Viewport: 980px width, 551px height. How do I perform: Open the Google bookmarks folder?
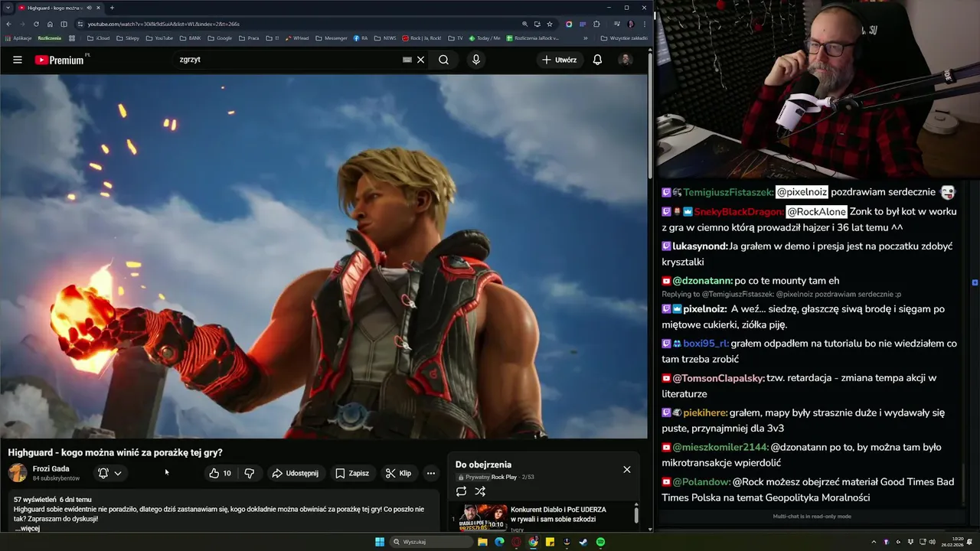coord(219,37)
